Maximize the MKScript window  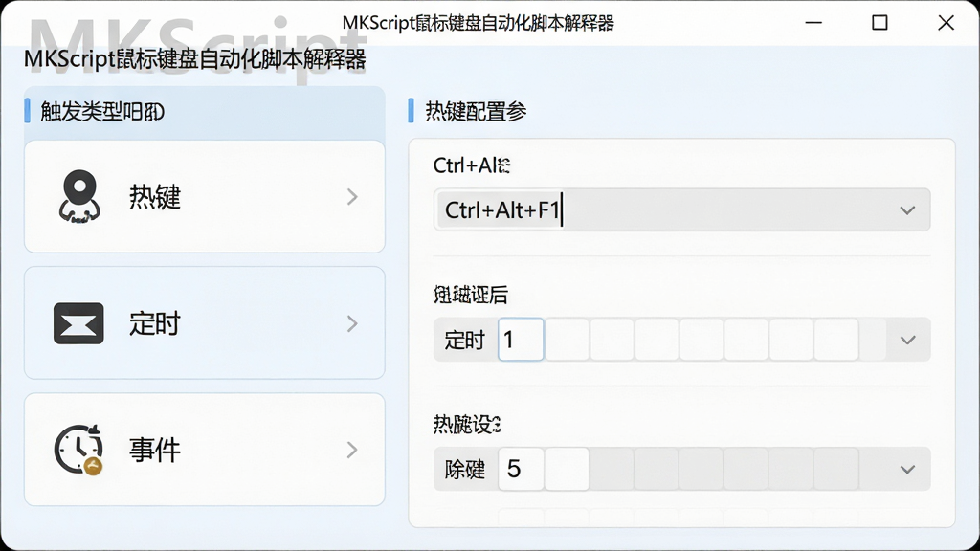[880, 23]
